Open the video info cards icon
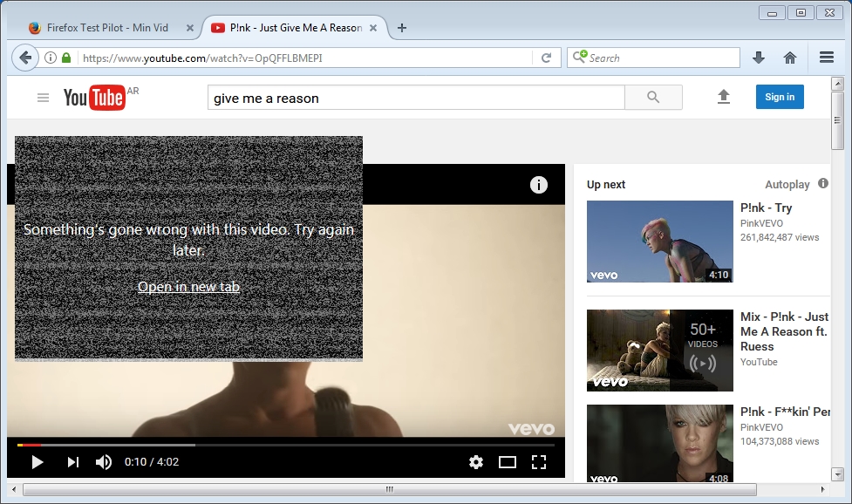852x504 pixels. tap(538, 185)
